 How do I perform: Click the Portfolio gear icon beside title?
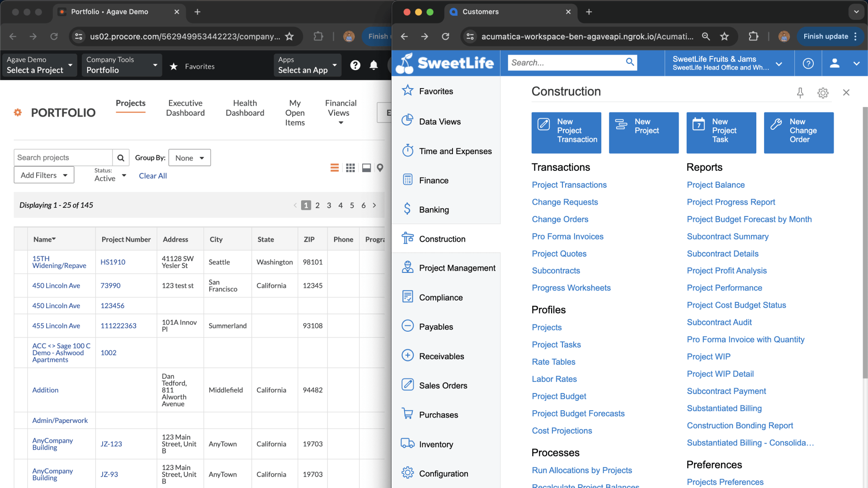[18, 112]
